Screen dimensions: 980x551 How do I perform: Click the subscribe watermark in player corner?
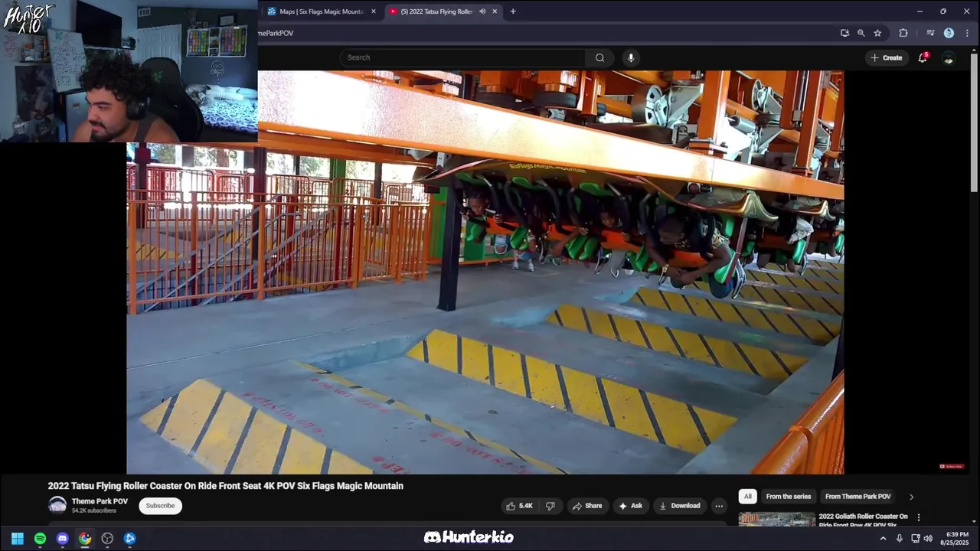tap(952, 466)
